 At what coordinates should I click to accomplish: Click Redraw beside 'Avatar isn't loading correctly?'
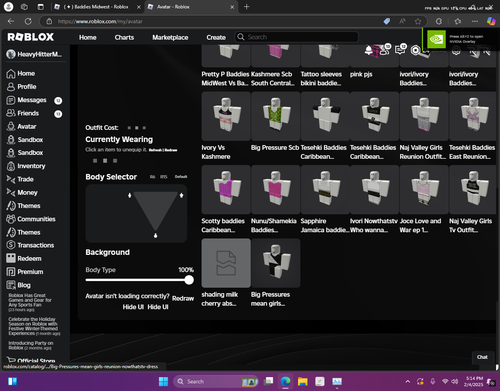pyautogui.click(x=183, y=298)
